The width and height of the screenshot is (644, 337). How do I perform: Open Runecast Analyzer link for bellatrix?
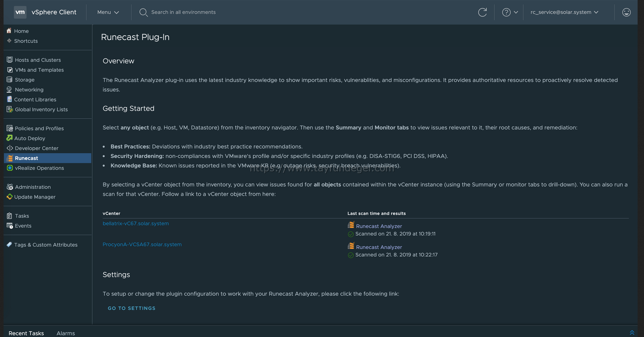click(x=379, y=226)
